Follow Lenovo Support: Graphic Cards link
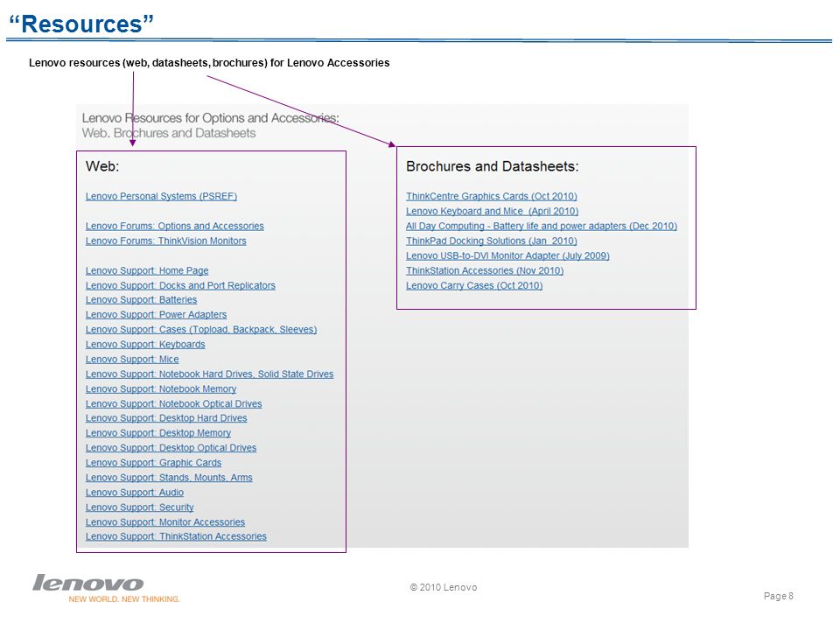840x630 pixels. 153,463
